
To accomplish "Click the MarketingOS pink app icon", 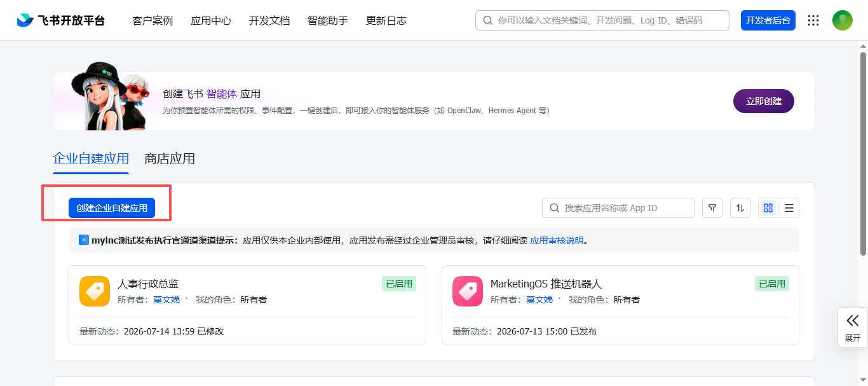I will coord(468,291).
